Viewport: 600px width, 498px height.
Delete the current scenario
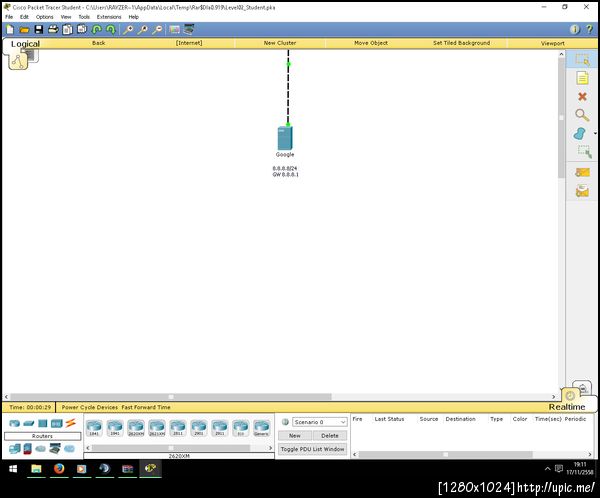[x=330, y=436]
